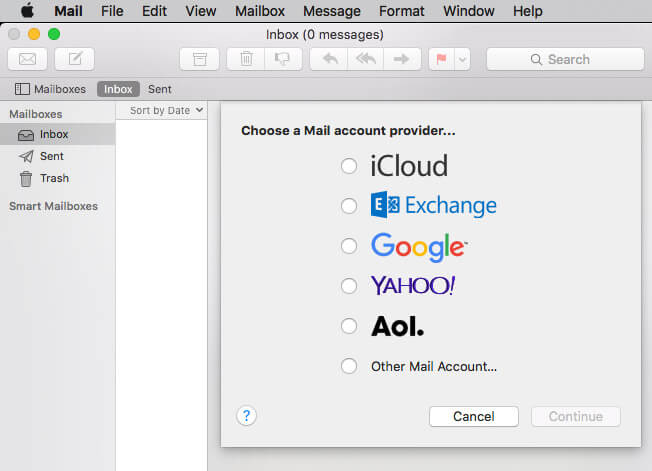Image resolution: width=652 pixels, height=471 pixels.
Task: Switch to the Sent favorites tab
Action: [159, 89]
